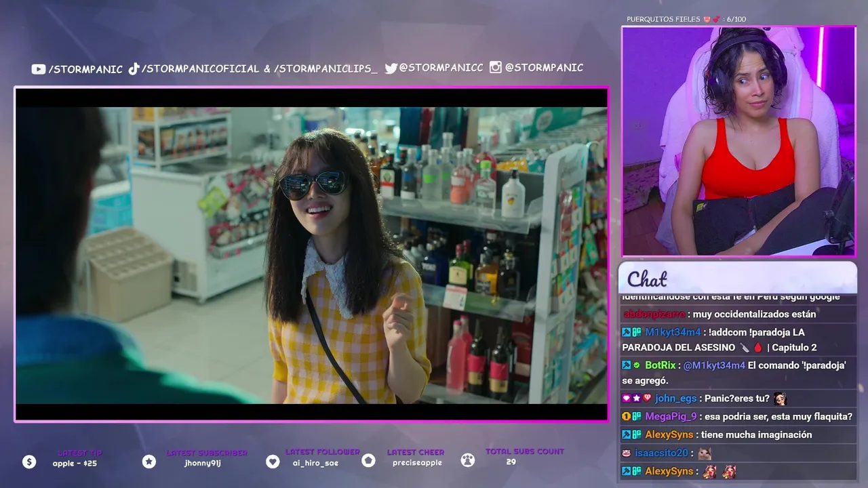
Task: Click the 'apple - $25' latest tip value
Action: [x=75, y=464]
